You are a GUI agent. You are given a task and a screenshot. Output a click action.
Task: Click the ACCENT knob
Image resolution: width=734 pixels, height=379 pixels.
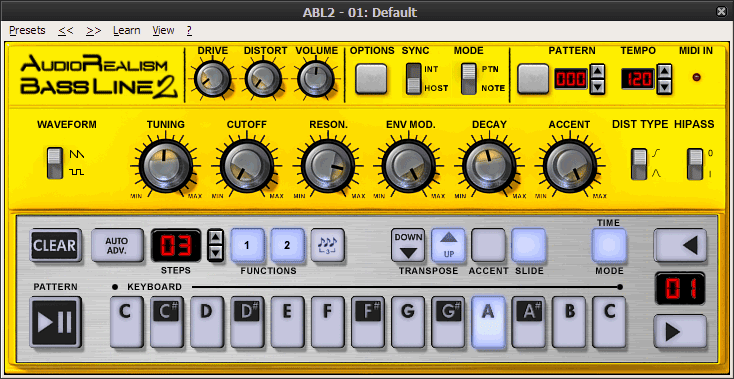click(570, 165)
